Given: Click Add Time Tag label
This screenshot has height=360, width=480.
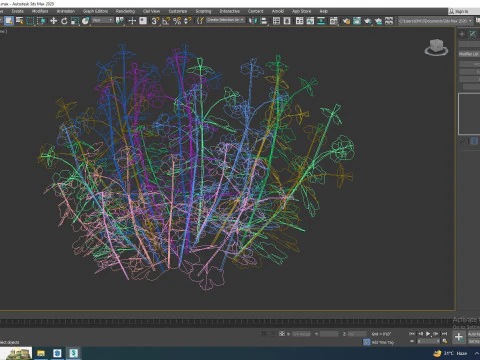Looking at the screenshot, I should click(x=383, y=342).
